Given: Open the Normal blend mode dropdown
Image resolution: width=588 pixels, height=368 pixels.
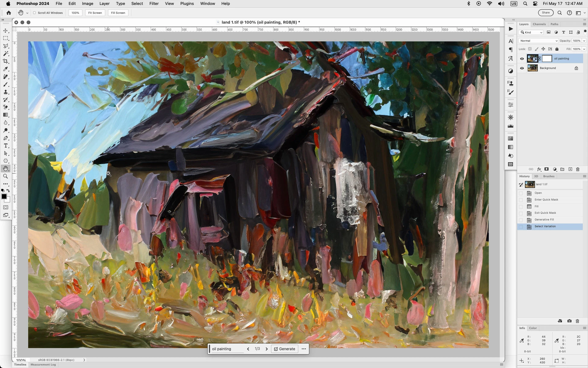Looking at the screenshot, I should tap(538, 41).
